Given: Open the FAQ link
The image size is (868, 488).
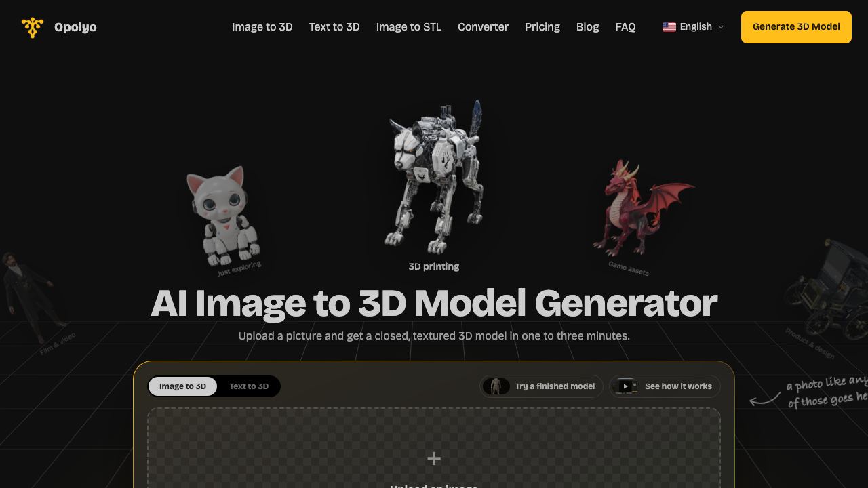Looking at the screenshot, I should point(625,27).
